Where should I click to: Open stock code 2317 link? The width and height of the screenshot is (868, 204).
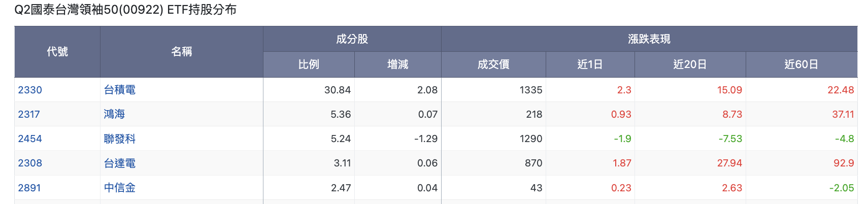29,114
